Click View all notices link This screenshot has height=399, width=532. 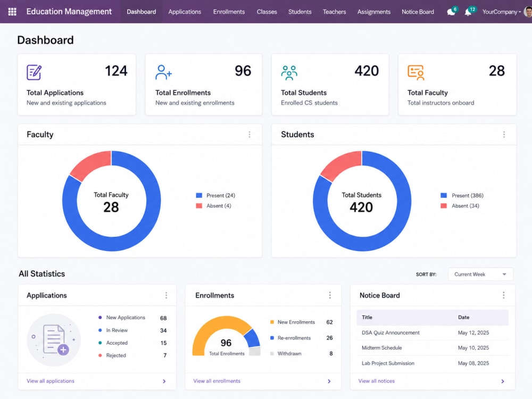tap(377, 381)
